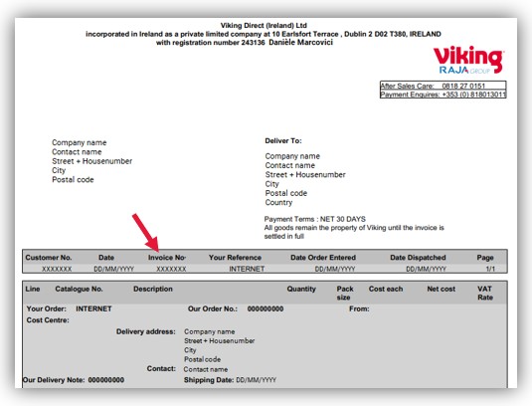This screenshot has width=532, height=406.
Task: Click the 'Shipping Date:' label
Action: click(209, 380)
